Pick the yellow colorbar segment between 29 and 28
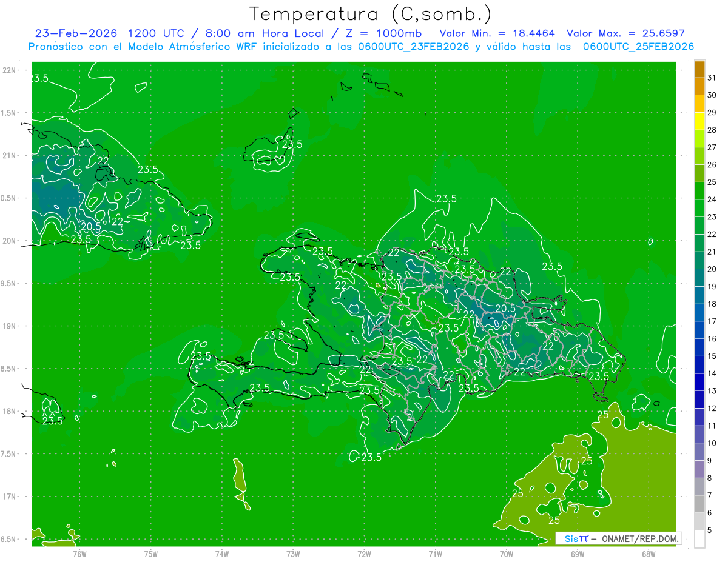 (x=699, y=121)
